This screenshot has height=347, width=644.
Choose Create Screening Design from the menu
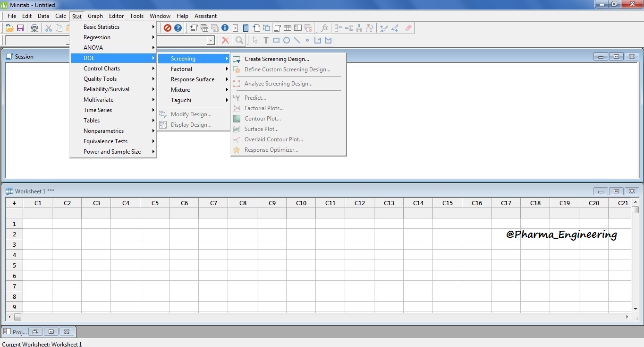coord(277,59)
